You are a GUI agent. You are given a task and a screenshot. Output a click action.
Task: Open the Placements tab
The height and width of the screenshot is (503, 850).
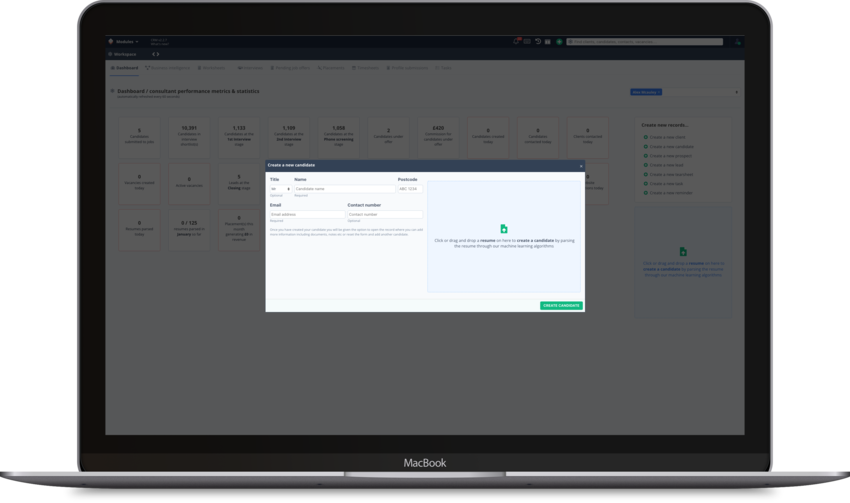click(x=331, y=68)
